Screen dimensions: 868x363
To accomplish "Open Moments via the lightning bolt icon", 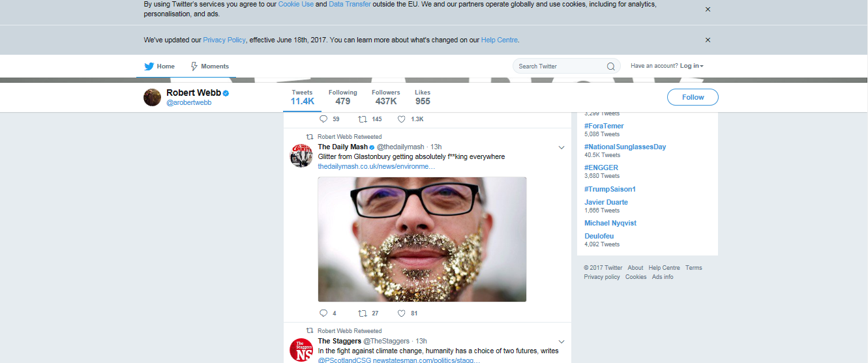I will coord(194,66).
